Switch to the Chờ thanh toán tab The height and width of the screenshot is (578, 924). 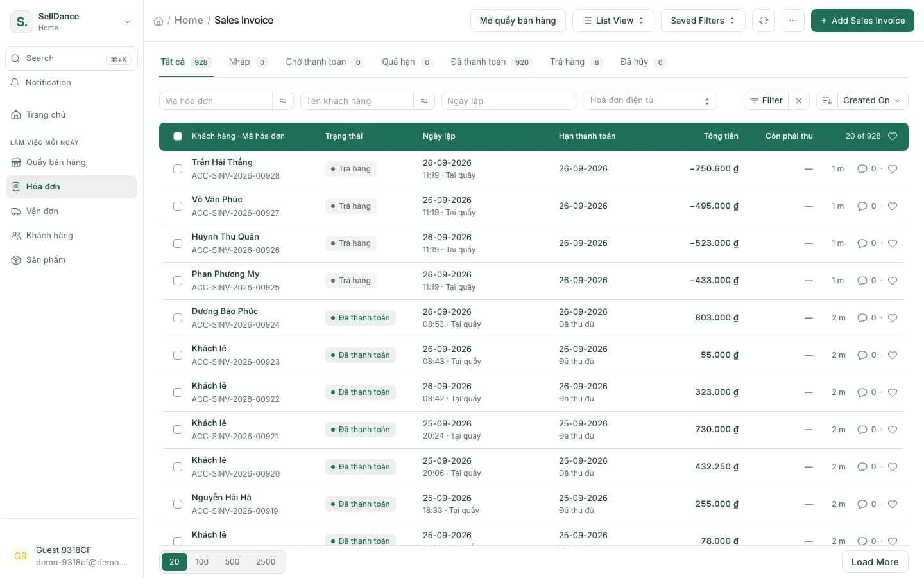click(x=325, y=62)
